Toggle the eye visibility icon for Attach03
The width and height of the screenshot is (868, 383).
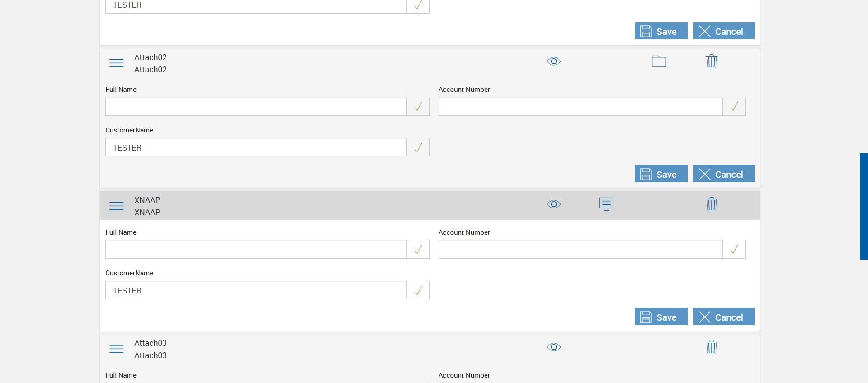[x=553, y=347]
